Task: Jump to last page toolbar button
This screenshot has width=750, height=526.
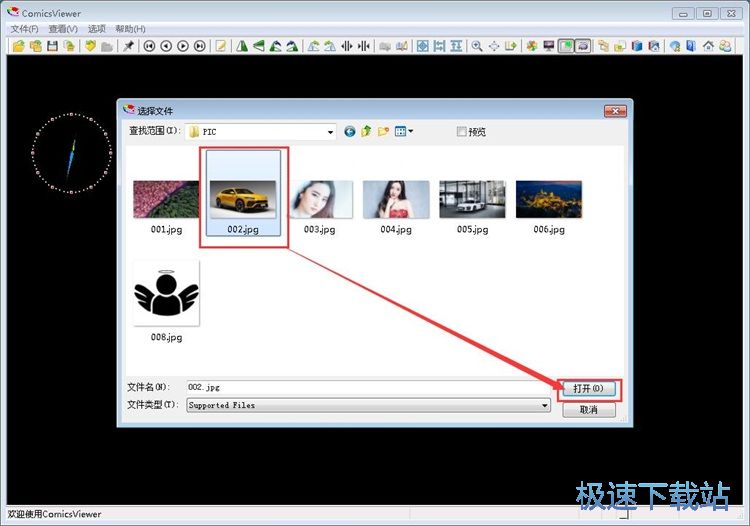Action: [200, 46]
